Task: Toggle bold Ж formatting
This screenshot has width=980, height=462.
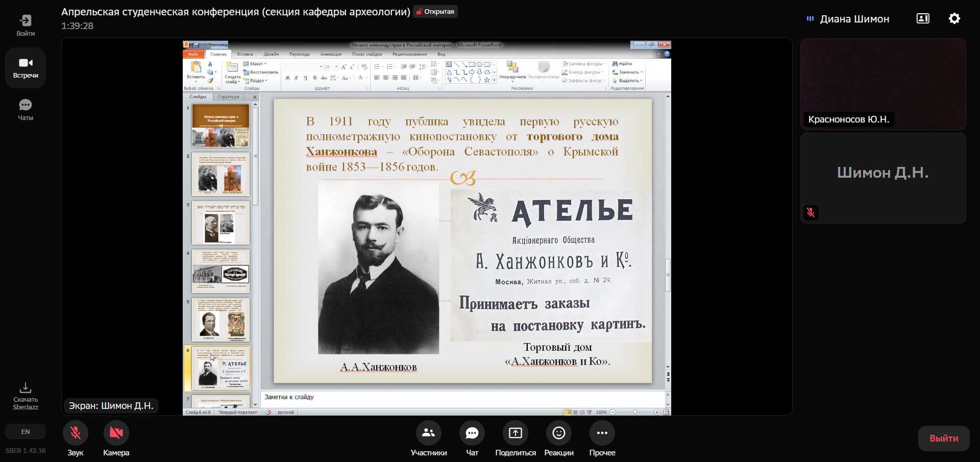Action: [x=287, y=78]
